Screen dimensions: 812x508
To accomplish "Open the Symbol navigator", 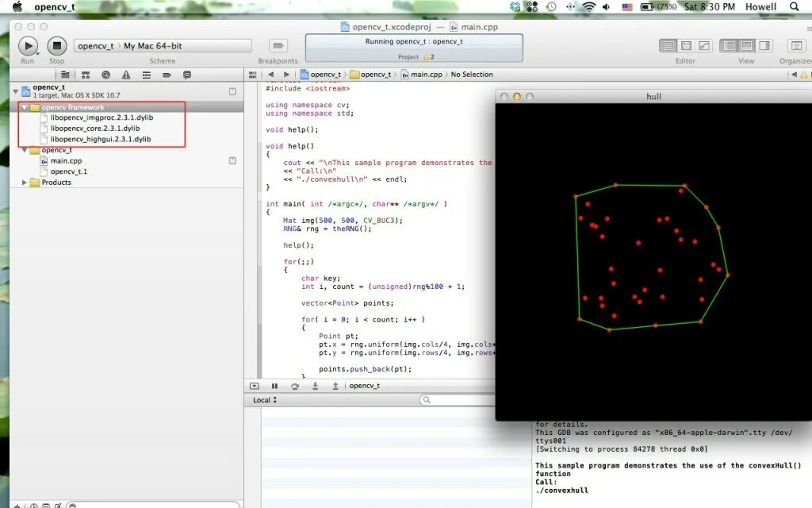I will [x=86, y=75].
